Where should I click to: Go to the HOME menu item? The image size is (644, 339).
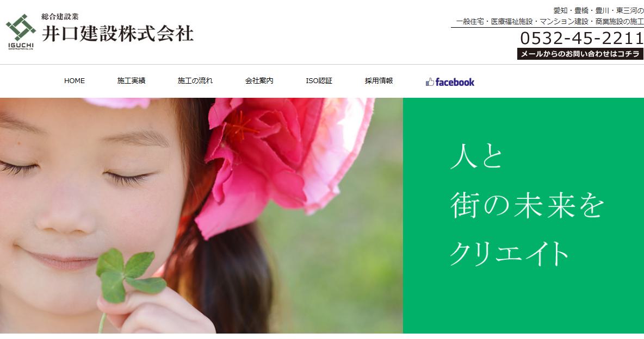tap(75, 81)
